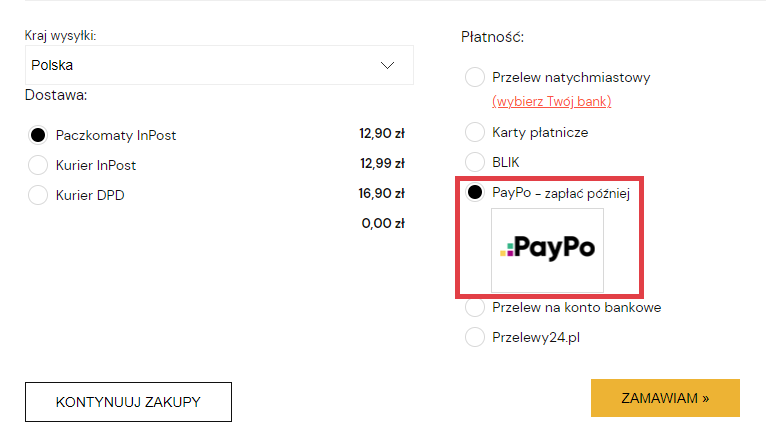The image size is (766, 445).
Task: Select the Paczkomaty InPost radio button circle
Action: point(38,135)
